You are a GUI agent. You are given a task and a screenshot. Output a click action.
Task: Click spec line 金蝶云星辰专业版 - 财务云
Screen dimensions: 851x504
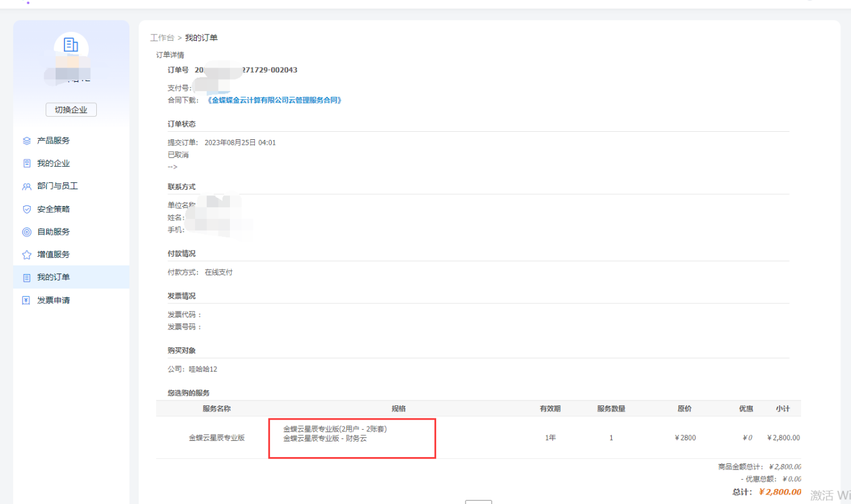(x=325, y=438)
